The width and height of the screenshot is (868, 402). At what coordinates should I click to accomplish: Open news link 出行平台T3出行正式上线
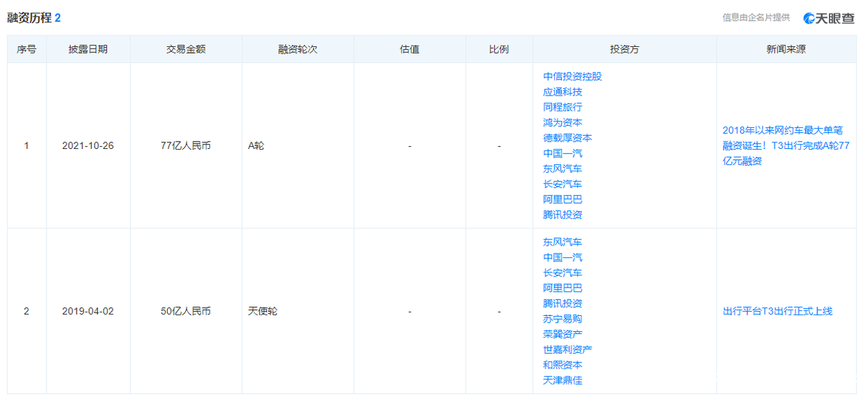click(x=778, y=312)
